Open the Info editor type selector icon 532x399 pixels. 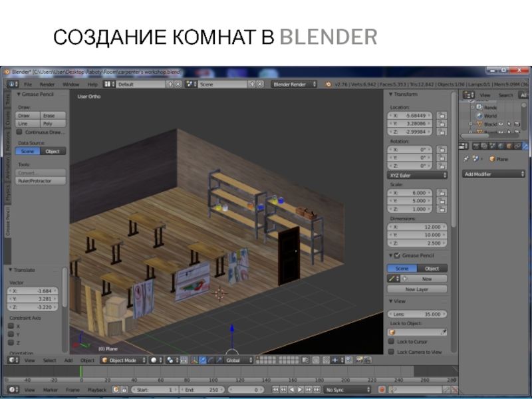[13, 84]
